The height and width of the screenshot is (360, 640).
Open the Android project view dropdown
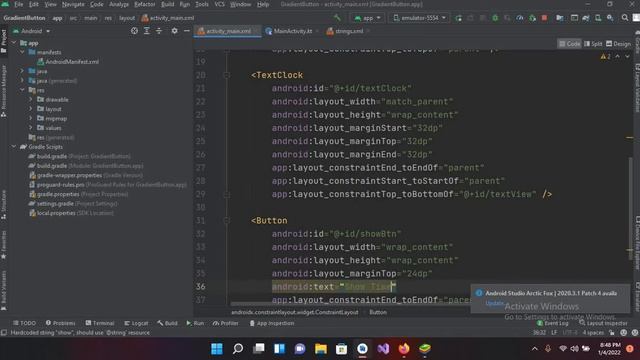[x=31, y=31]
